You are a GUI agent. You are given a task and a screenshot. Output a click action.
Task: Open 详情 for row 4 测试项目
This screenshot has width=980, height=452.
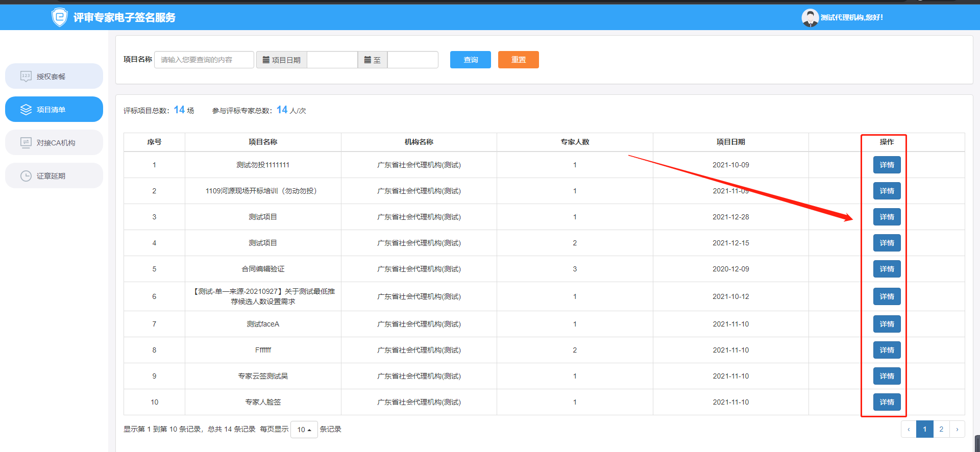pyautogui.click(x=887, y=243)
